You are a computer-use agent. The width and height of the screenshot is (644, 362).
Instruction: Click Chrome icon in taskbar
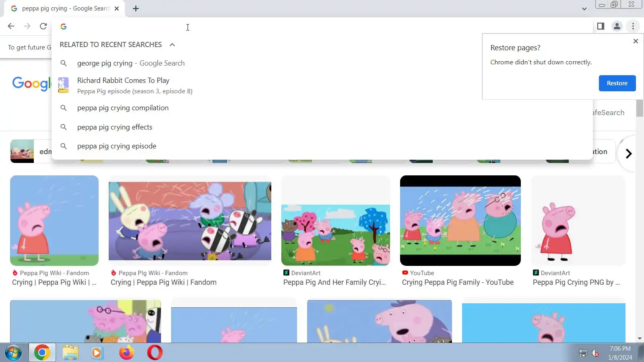[42, 353]
